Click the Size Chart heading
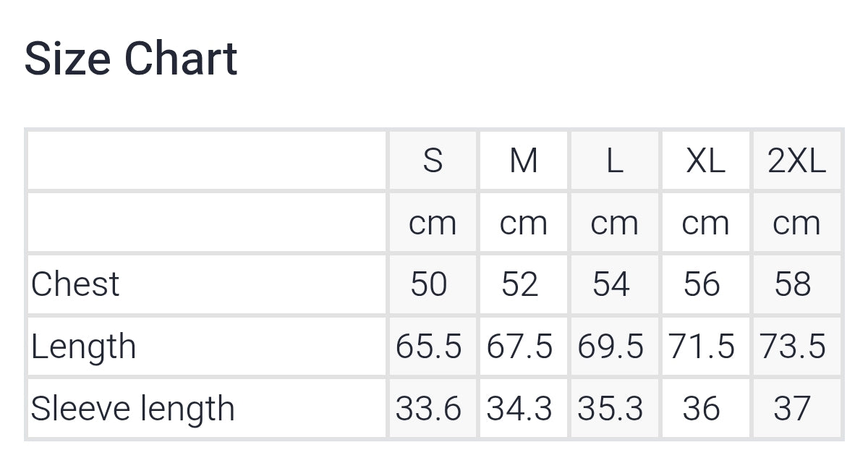The width and height of the screenshot is (868, 471). pos(131,59)
